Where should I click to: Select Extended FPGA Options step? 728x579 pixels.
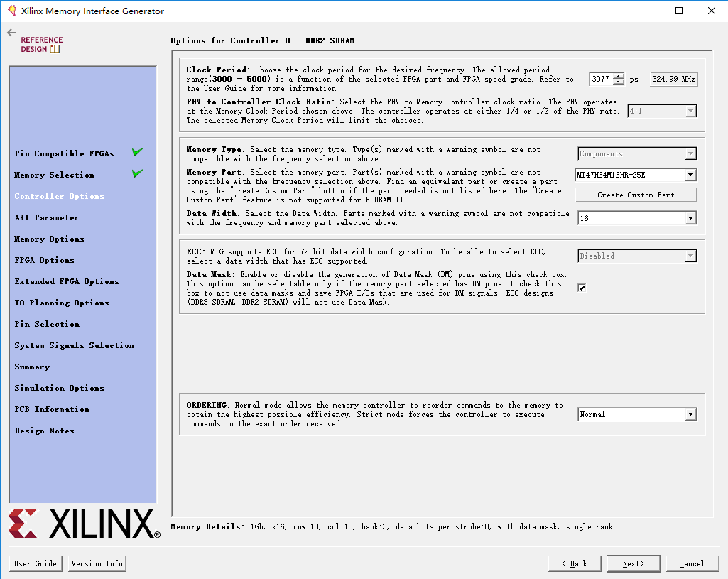tap(66, 281)
